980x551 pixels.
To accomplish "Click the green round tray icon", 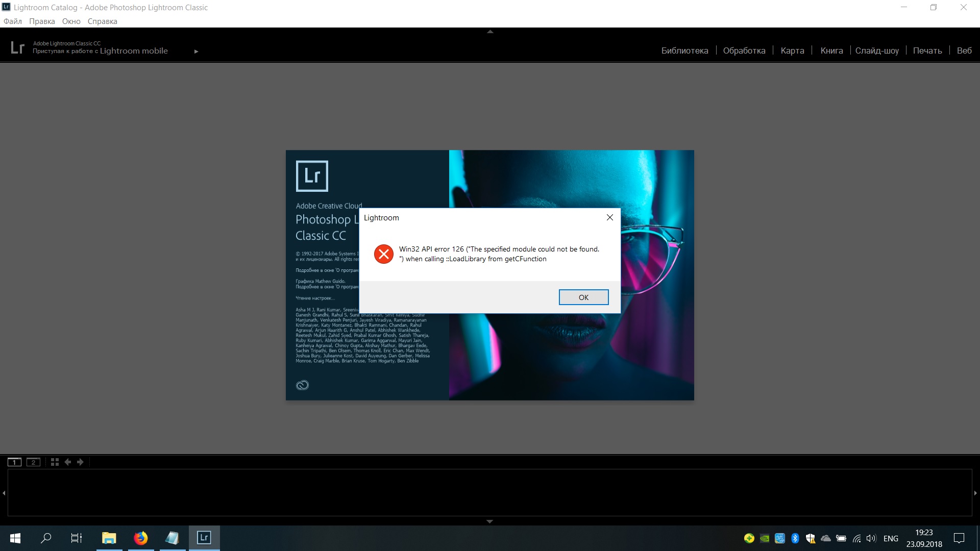I will point(749,538).
